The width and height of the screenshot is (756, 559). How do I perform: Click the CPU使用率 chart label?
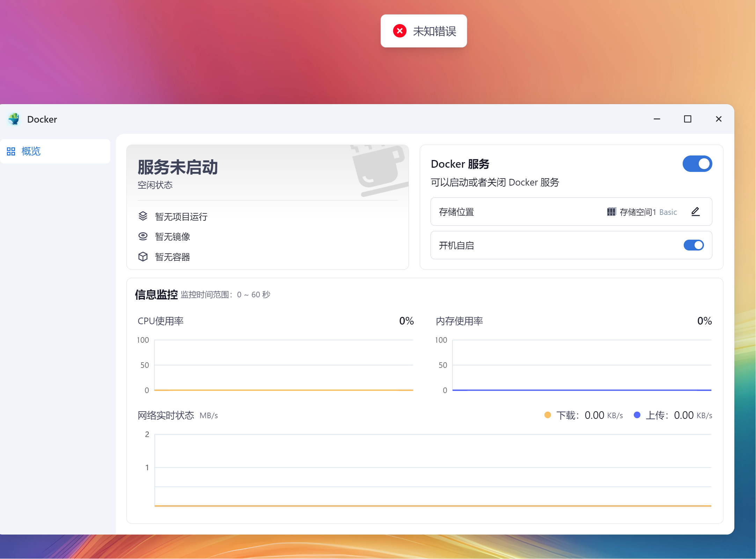tap(161, 321)
